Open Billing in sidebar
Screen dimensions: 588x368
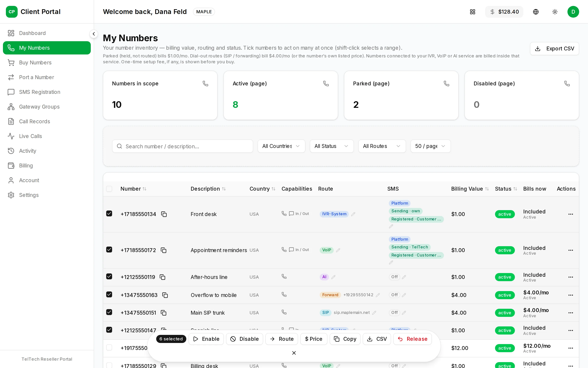[x=47, y=165]
